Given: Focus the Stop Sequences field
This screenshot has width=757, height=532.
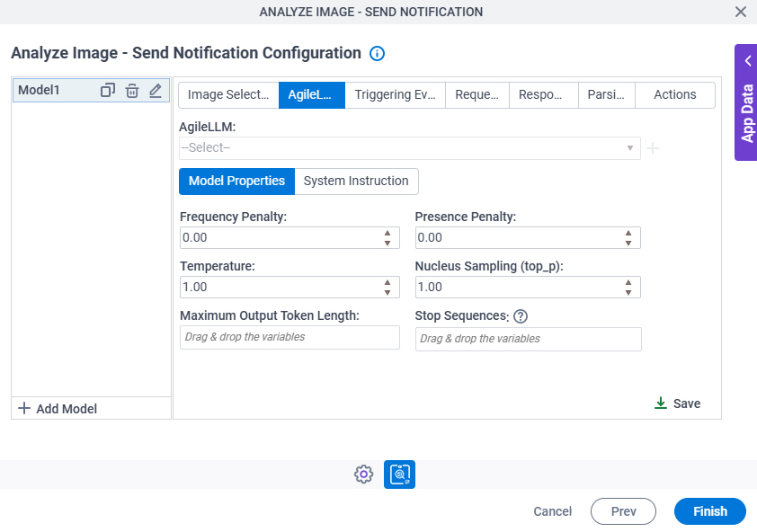Looking at the screenshot, I should 528,339.
